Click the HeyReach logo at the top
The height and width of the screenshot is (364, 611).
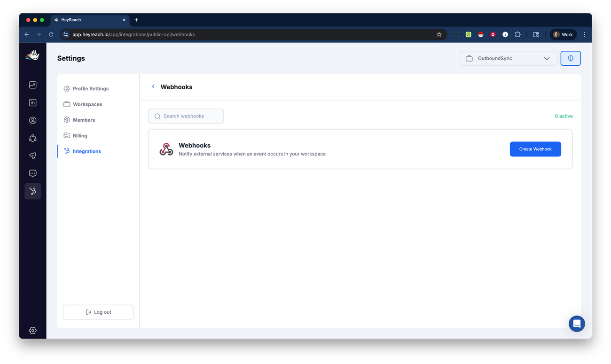pos(32,55)
